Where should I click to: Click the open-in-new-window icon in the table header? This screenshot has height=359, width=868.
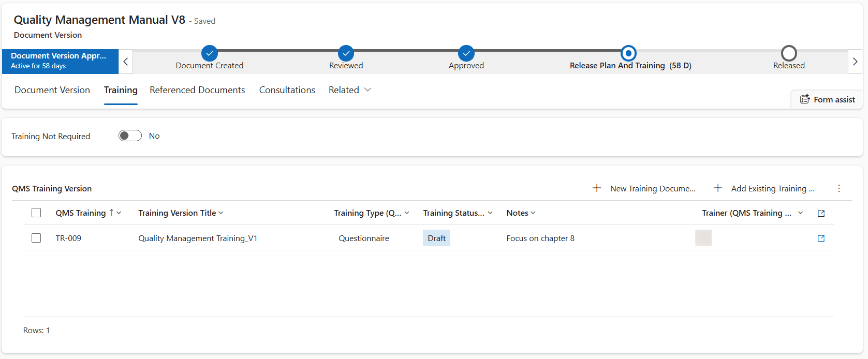point(821,213)
